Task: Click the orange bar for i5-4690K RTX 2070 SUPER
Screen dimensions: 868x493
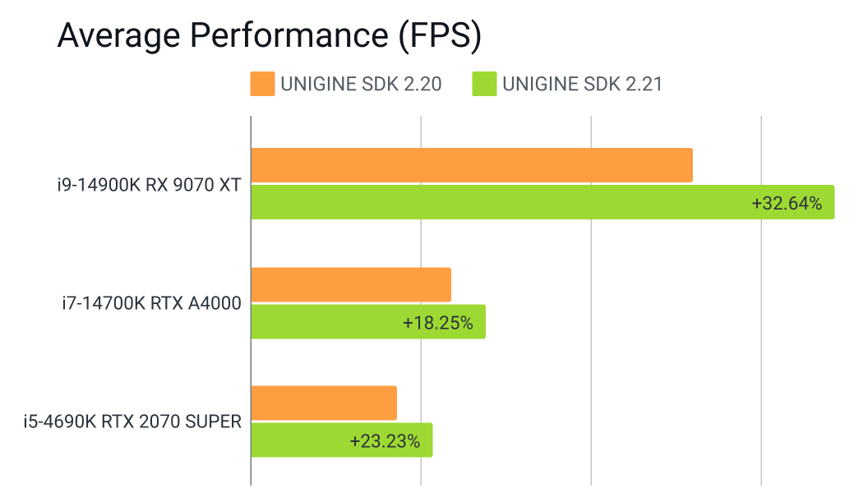Action: (x=324, y=403)
